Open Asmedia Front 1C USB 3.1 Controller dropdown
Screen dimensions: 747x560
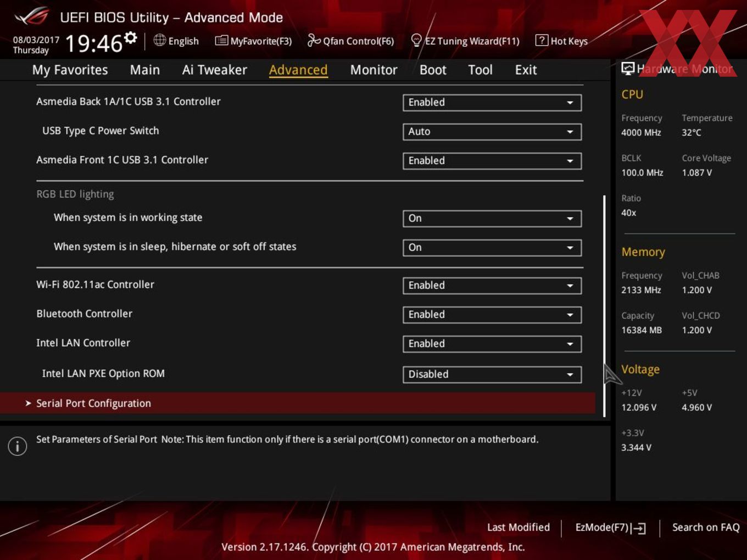(492, 161)
